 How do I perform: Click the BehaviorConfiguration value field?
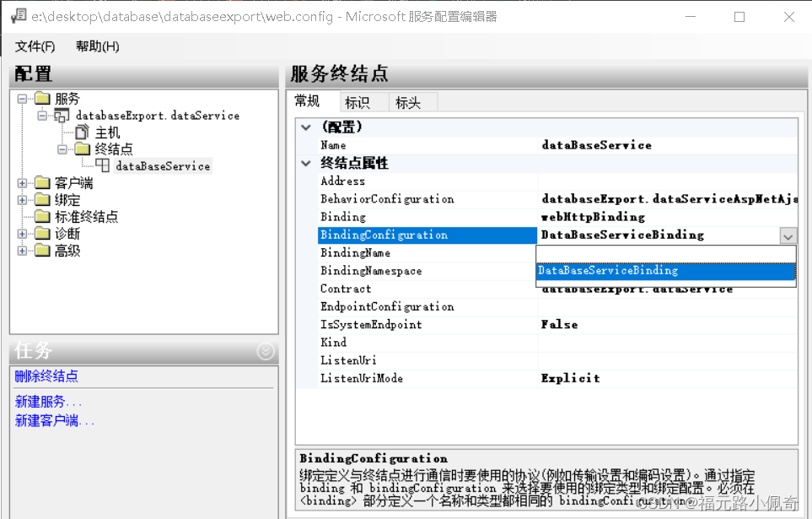(x=668, y=199)
